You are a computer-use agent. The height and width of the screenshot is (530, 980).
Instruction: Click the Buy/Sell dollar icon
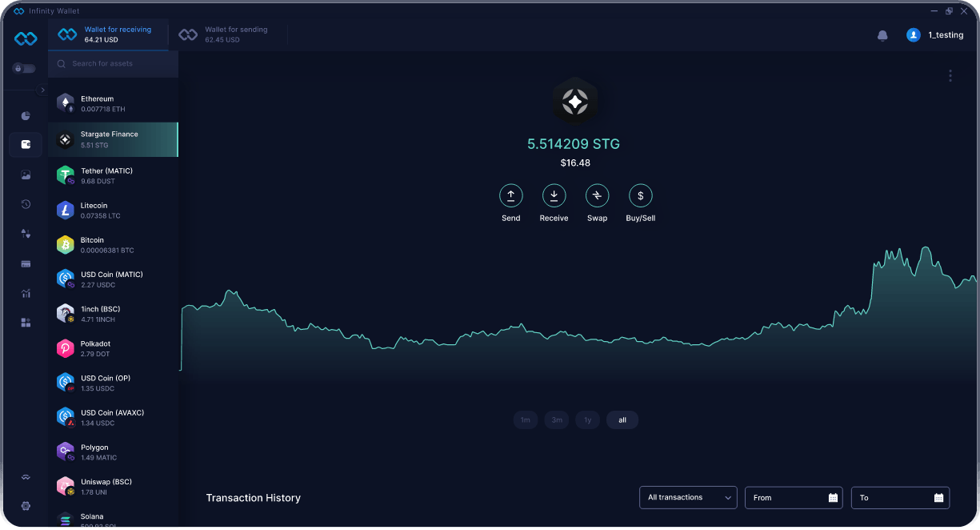[641, 195]
